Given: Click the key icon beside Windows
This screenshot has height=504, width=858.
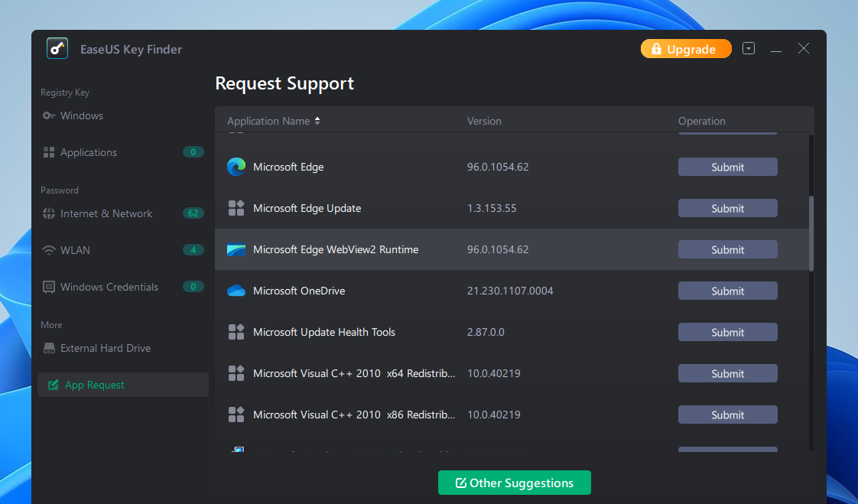Looking at the screenshot, I should point(49,115).
